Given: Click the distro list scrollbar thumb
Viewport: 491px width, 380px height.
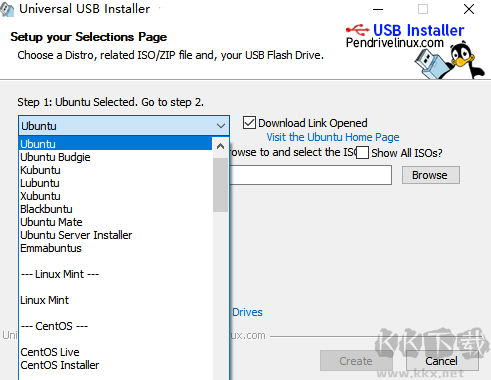Looking at the screenshot, I should tap(220, 185).
